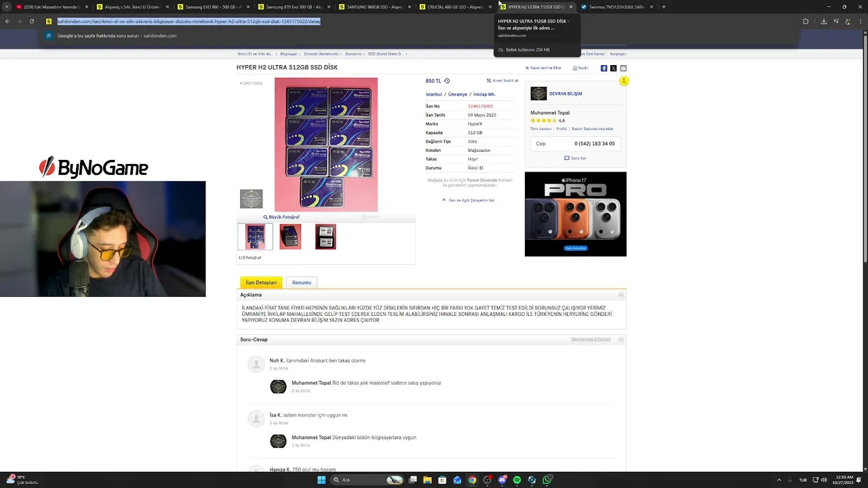Click the listing number 1245175022

(x=480, y=106)
